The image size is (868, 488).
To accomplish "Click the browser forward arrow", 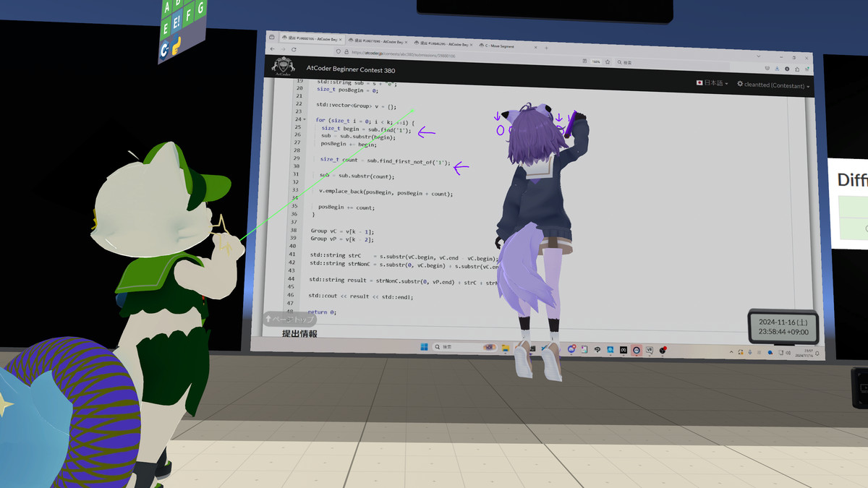I will pyautogui.click(x=283, y=49).
